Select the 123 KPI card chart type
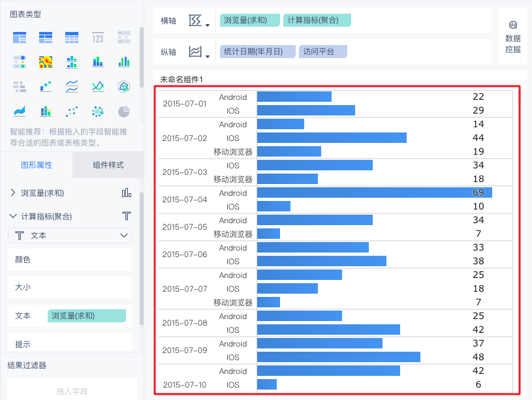 [x=98, y=38]
